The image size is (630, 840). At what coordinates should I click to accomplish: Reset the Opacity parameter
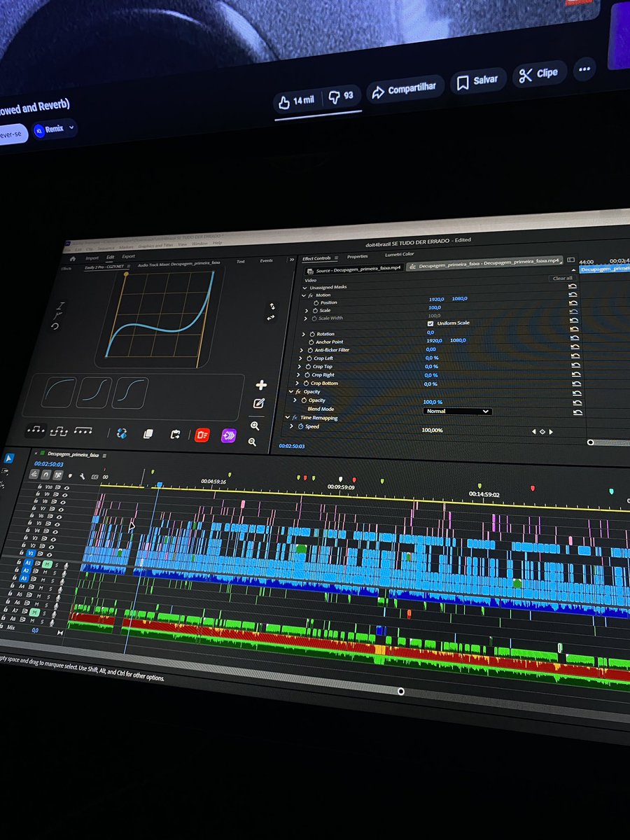(577, 402)
